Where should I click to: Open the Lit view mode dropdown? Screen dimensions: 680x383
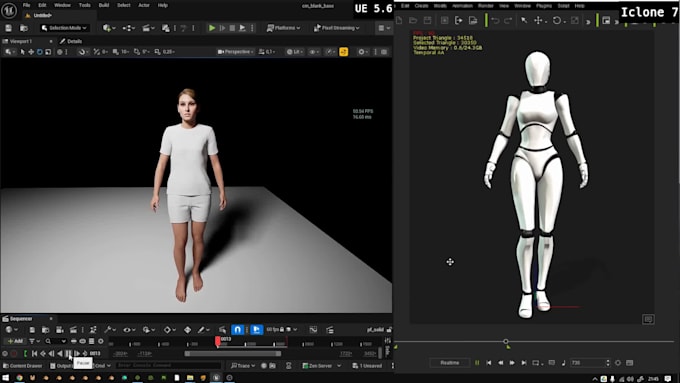pos(294,52)
